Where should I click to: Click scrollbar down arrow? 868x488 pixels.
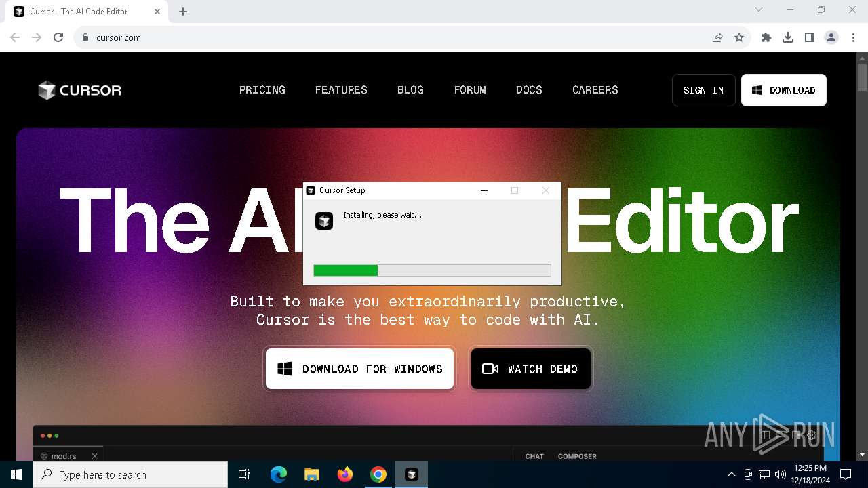[862, 455]
